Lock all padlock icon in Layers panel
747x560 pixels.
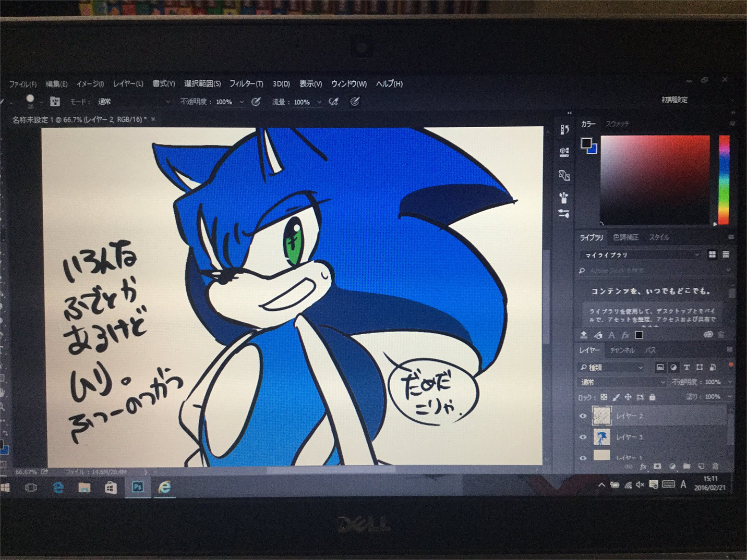652,397
